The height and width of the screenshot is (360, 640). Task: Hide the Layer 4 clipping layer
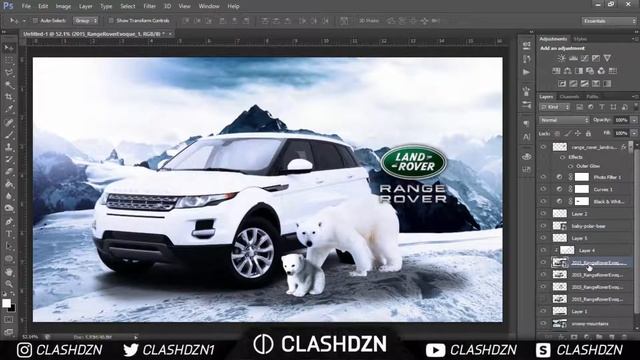(x=543, y=250)
